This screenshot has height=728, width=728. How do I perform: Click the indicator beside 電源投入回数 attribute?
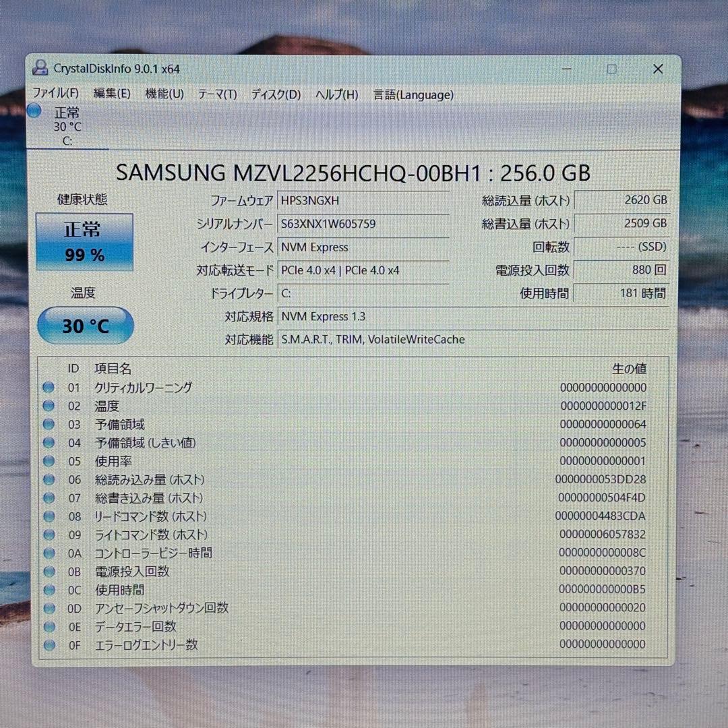tap(49, 571)
